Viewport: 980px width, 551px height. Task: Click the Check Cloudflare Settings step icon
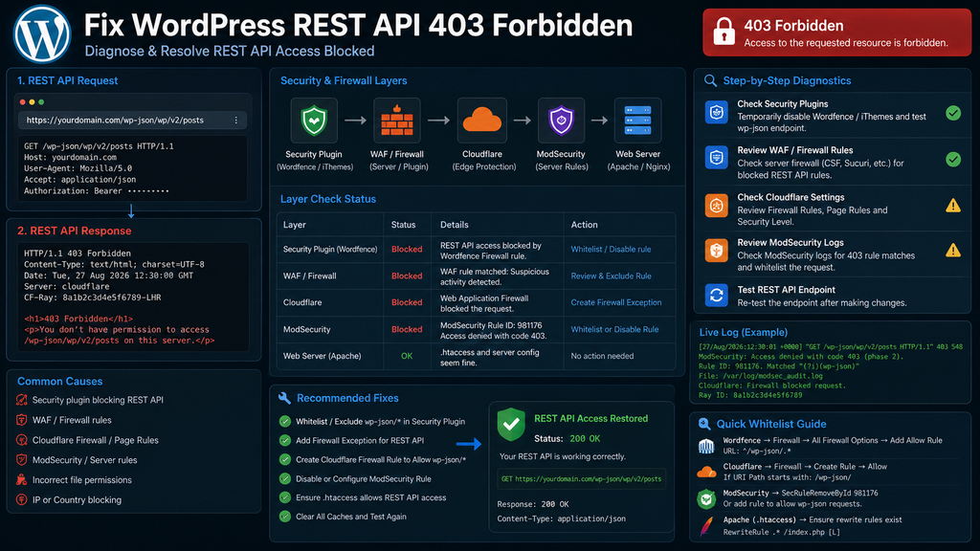point(716,205)
